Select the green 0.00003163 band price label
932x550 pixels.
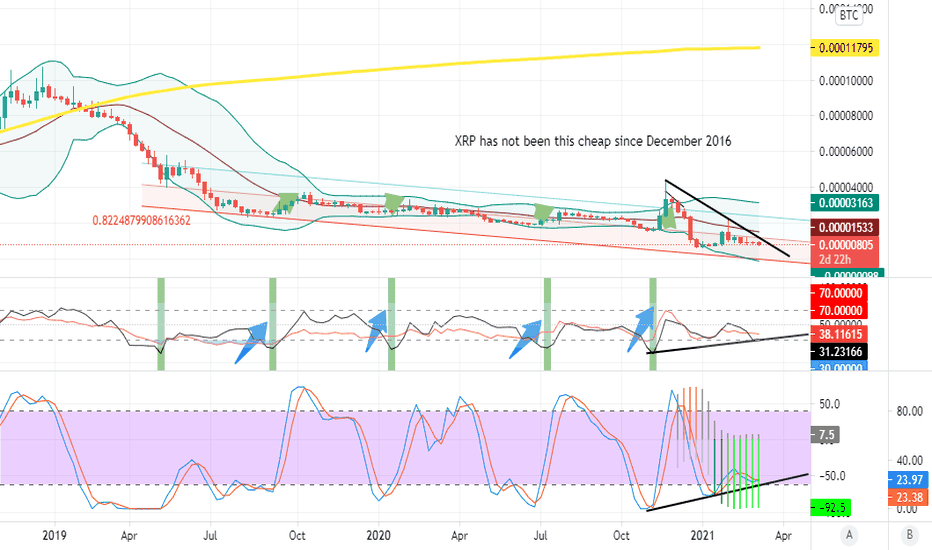pyautogui.click(x=845, y=203)
